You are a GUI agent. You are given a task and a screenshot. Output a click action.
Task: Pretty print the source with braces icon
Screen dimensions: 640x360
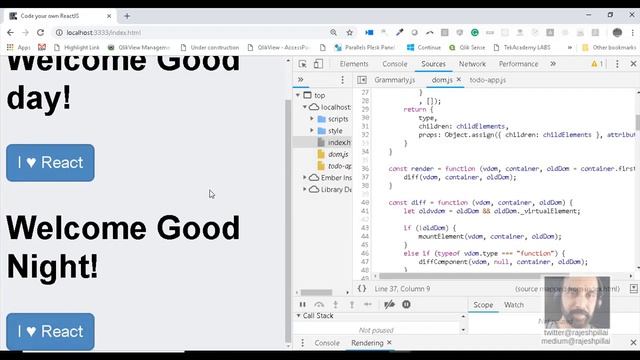(x=362, y=289)
